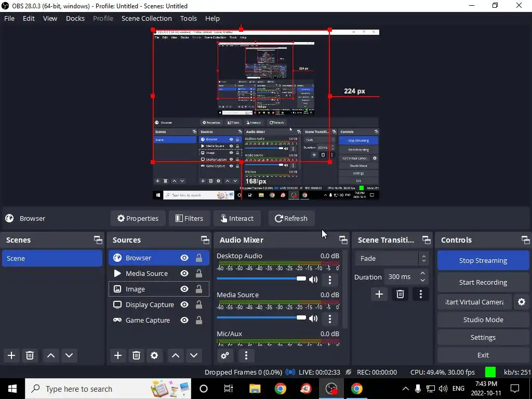This screenshot has width=532, height=399.
Task: Adjust Media Source volume slider
Action: [x=261, y=317]
